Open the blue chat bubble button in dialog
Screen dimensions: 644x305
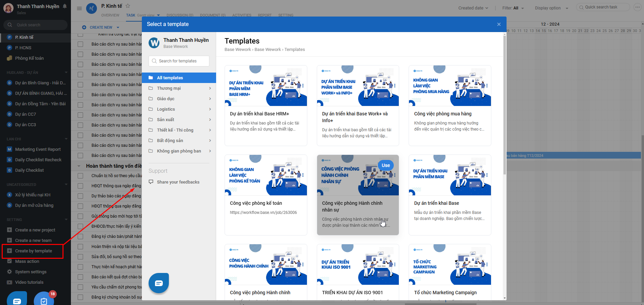pyautogui.click(x=159, y=283)
